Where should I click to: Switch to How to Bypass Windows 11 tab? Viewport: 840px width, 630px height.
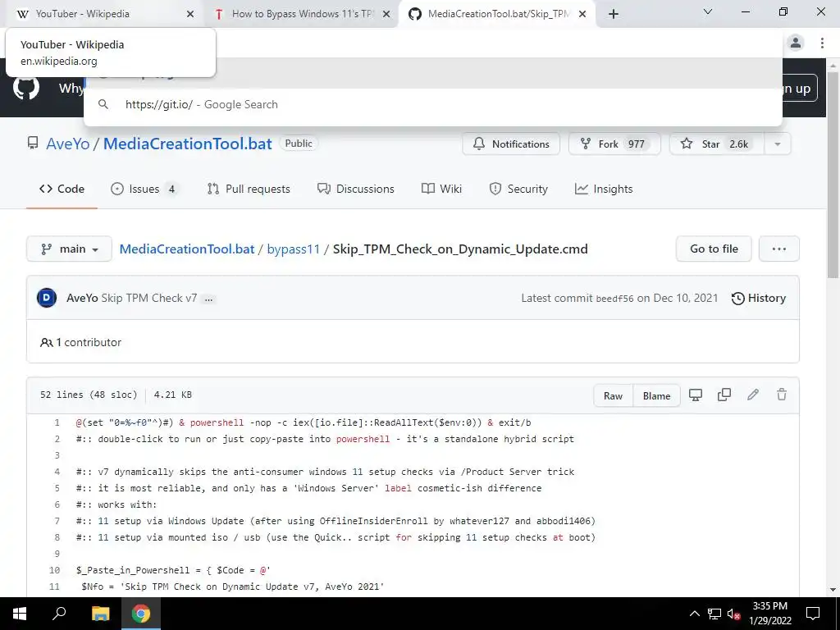coord(302,15)
